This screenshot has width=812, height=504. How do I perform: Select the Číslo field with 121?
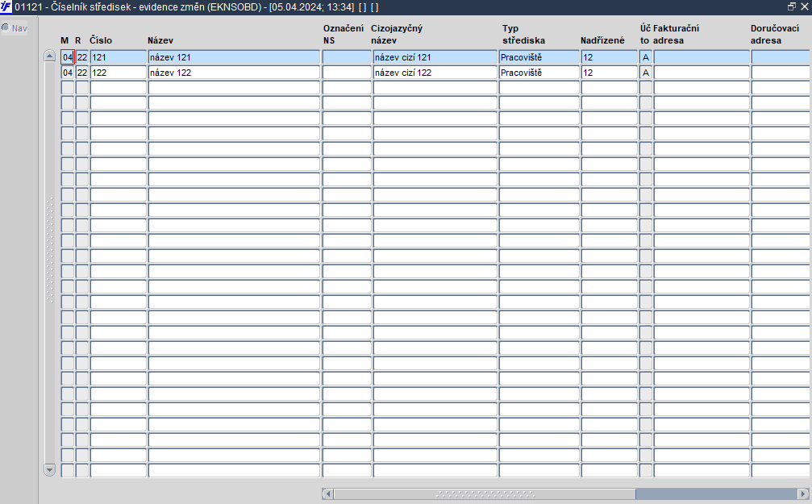(119, 57)
